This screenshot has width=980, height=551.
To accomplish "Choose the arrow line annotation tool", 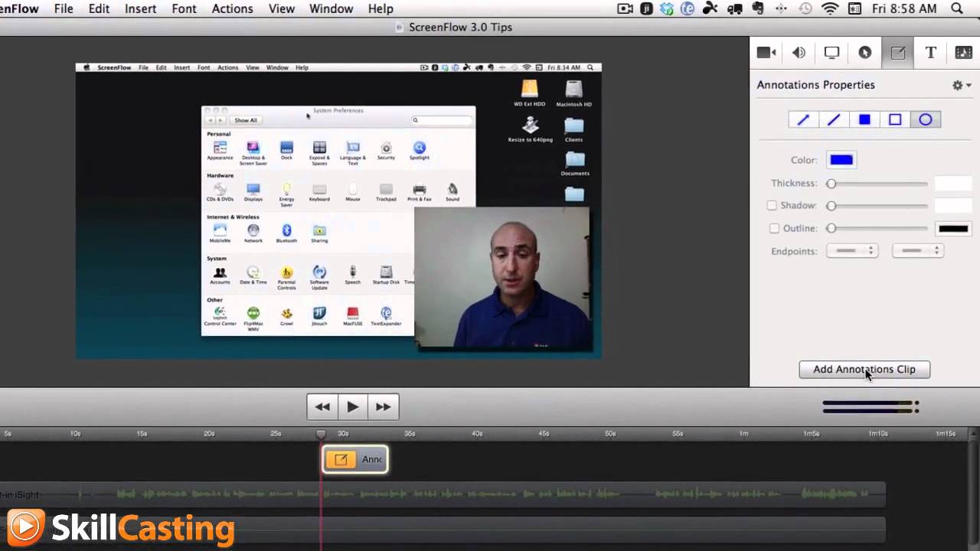I will click(803, 119).
